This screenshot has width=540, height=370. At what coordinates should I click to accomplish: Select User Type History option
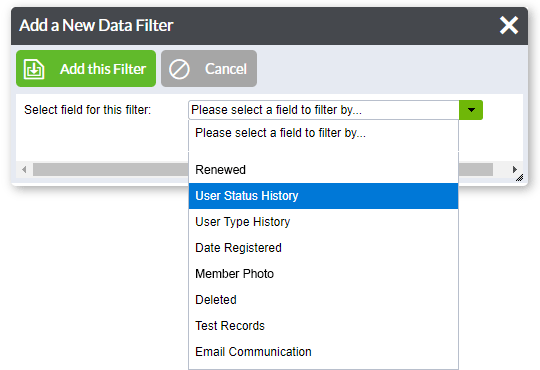(x=323, y=222)
